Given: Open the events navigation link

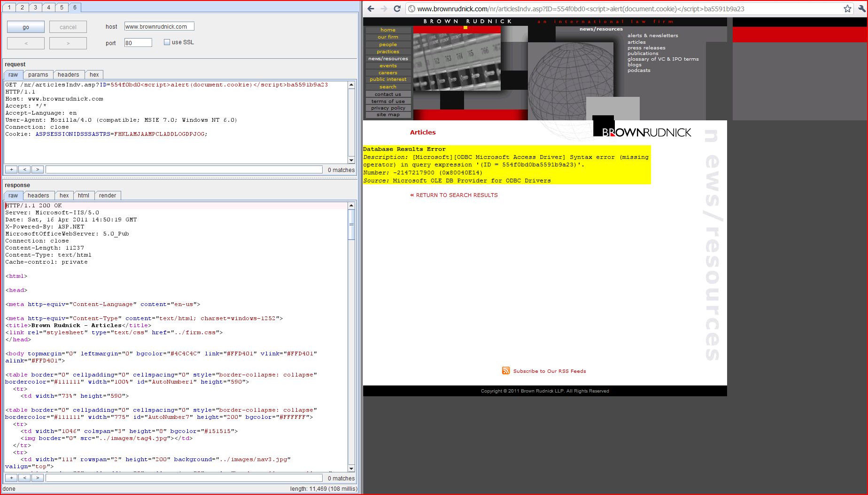Looking at the screenshot, I should [x=388, y=65].
